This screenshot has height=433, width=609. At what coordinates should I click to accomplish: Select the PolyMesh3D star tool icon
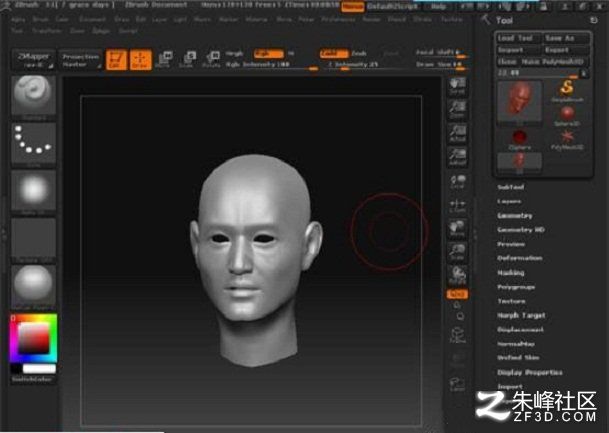click(x=567, y=139)
